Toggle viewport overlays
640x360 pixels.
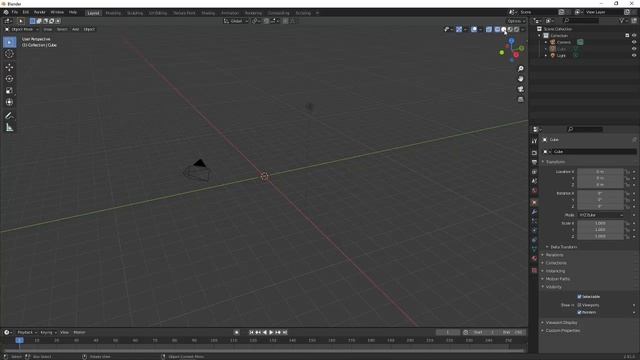tap(474, 29)
